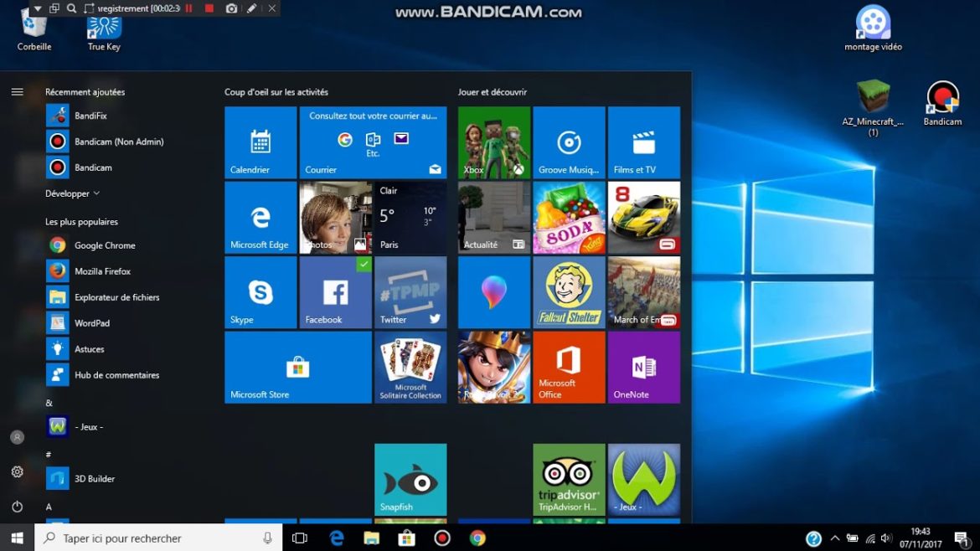Expand the Start menu hamburger navigation

coord(17,92)
